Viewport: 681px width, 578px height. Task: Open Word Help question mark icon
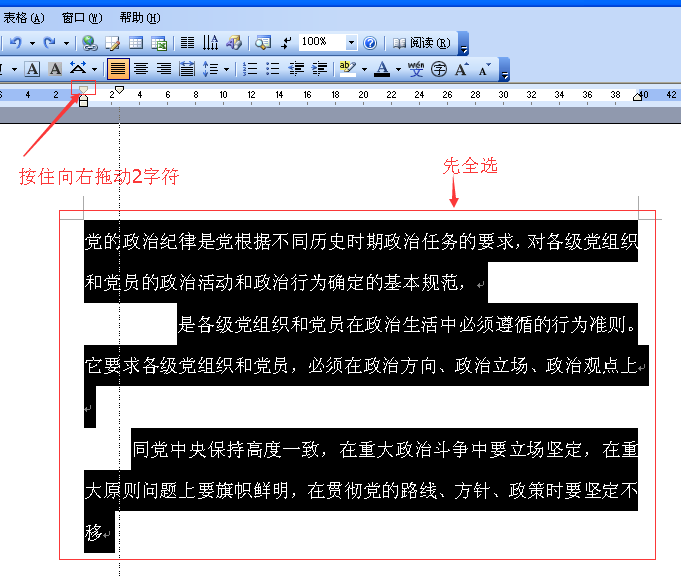point(370,43)
